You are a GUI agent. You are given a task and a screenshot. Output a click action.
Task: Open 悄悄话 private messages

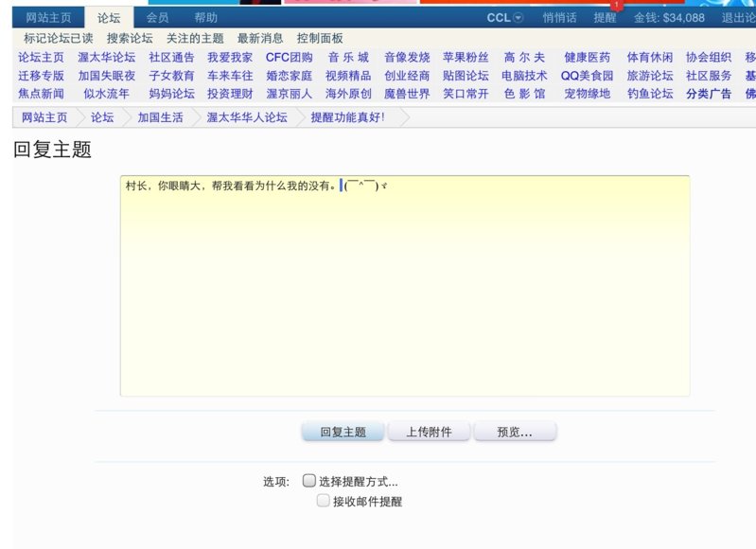click(x=559, y=18)
